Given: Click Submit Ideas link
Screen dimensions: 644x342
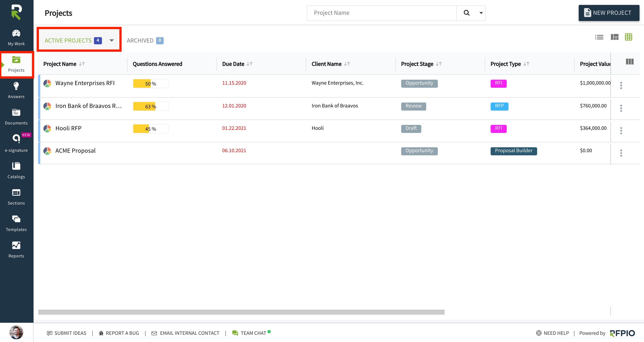Looking at the screenshot, I should pyautogui.click(x=66, y=333).
